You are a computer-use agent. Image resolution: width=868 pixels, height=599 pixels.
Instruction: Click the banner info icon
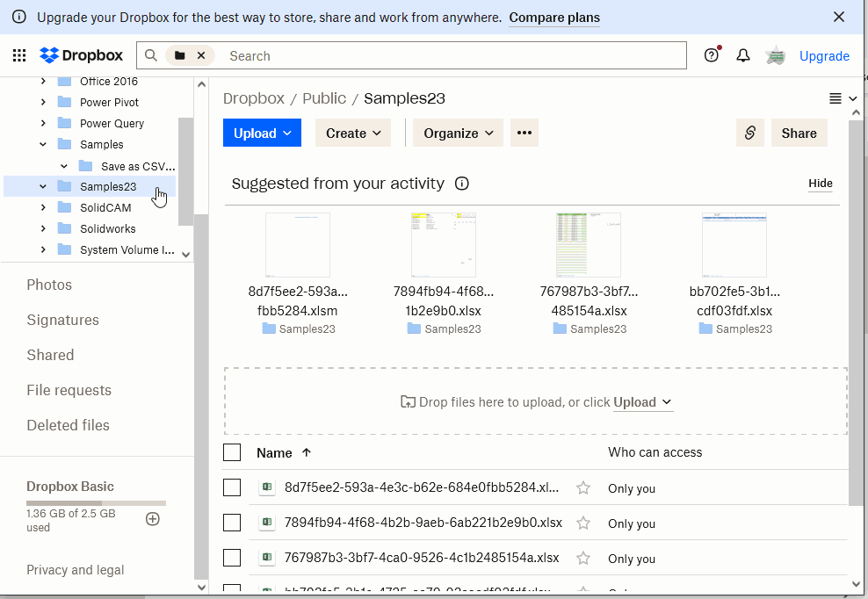[18, 18]
